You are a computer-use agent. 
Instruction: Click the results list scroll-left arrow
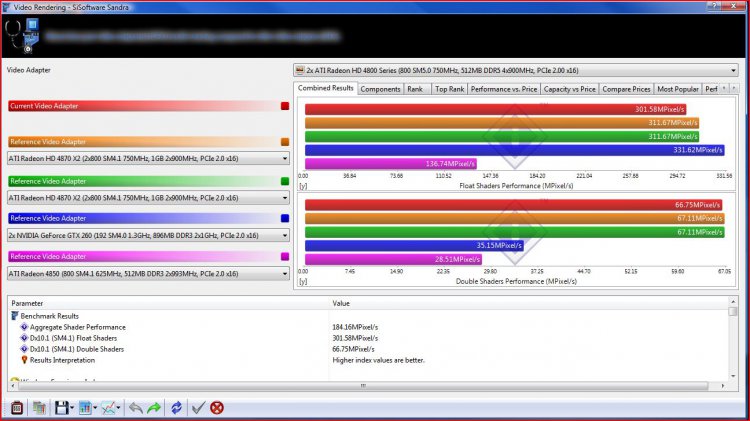click(13, 386)
